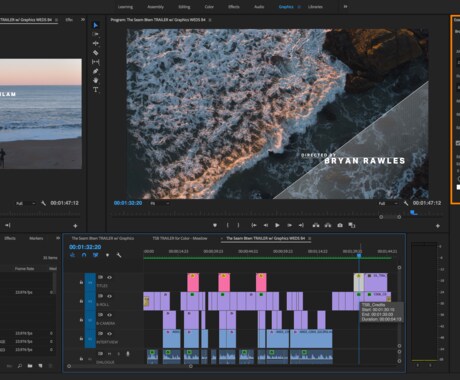Viewport: 460px width, 380px height.
Task: Select the Razor tool
Action: (95, 53)
